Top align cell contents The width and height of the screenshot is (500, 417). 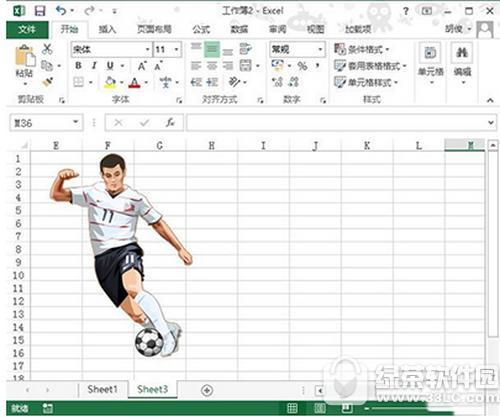click(196, 47)
